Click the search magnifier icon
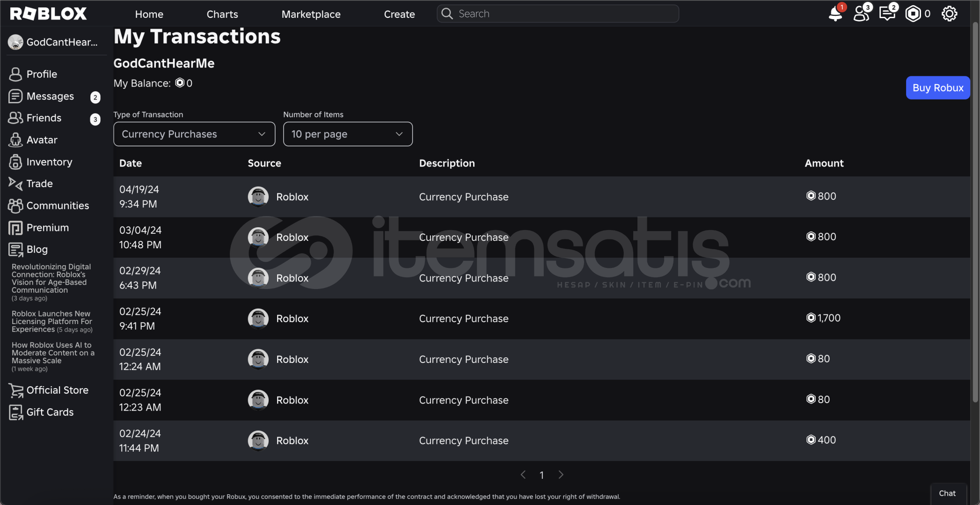The image size is (980, 505). pyautogui.click(x=447, y=14)
